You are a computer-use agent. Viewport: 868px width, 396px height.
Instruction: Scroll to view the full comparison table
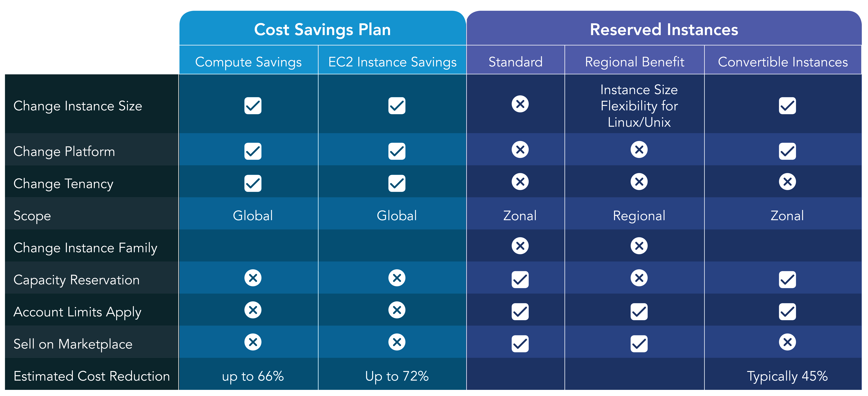pyautogui.click(x=434, y=198)
